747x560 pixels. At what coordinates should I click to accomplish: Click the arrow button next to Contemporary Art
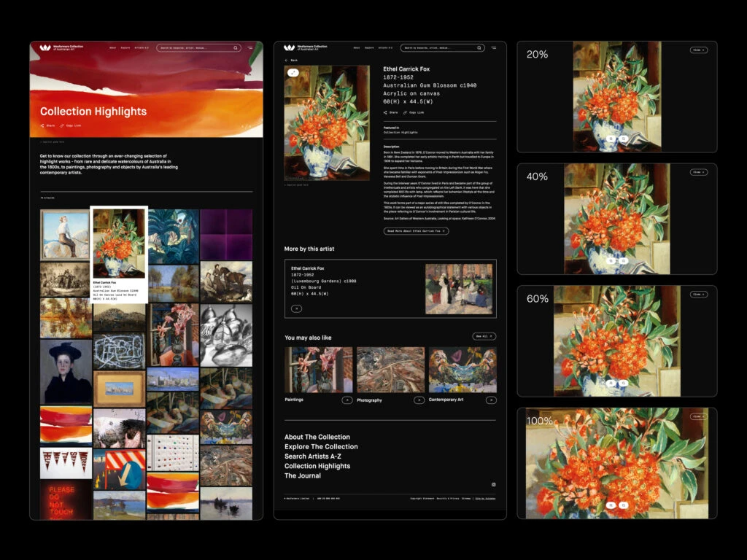point(492,400)
